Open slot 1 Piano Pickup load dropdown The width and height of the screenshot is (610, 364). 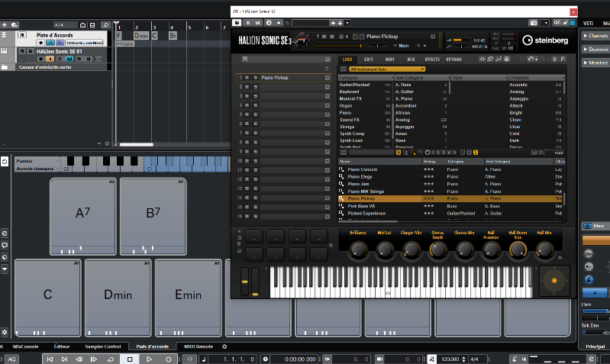tap(328, 77)
